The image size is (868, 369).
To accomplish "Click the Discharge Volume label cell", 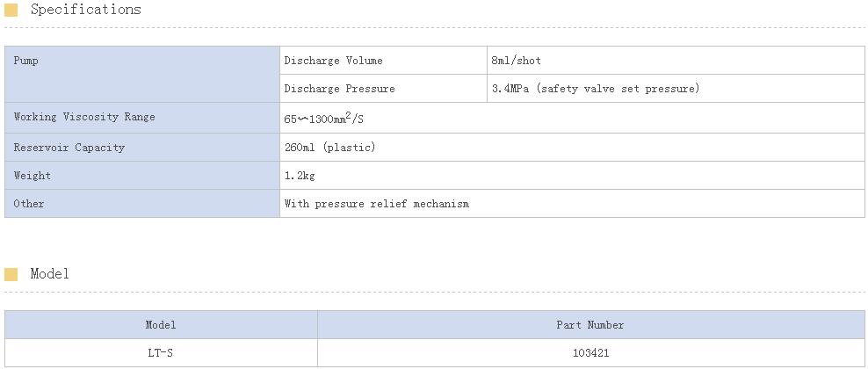I will (x=383, y=61).
